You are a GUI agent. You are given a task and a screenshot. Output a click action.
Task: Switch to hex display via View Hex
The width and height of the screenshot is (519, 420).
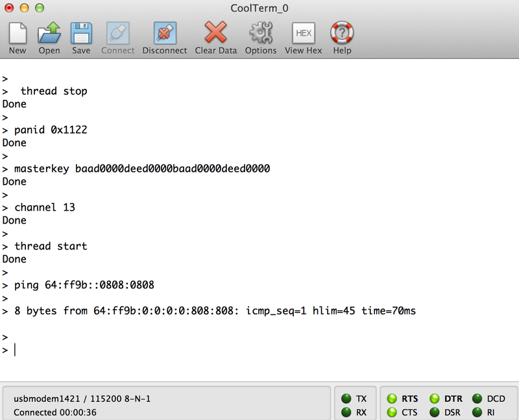(x=303, y=34)
